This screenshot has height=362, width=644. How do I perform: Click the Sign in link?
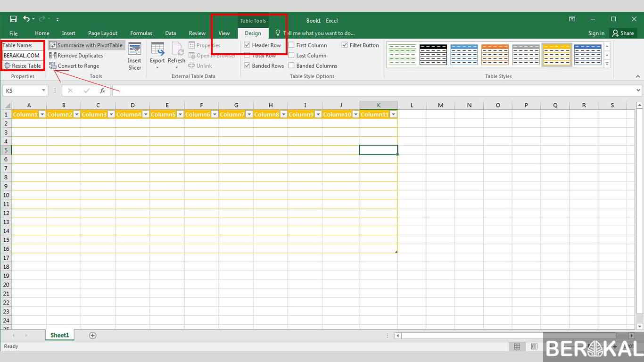click(596, 33)
